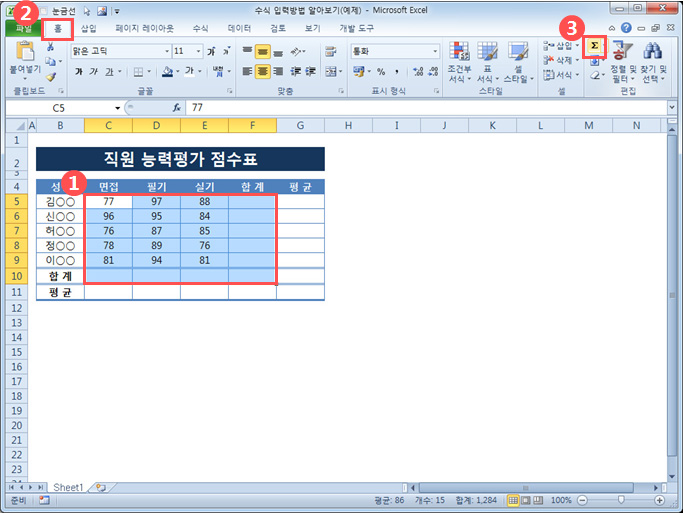683x513 pixels.
Task: Click the macro record icon in status bar
Action: click(44, 500)
